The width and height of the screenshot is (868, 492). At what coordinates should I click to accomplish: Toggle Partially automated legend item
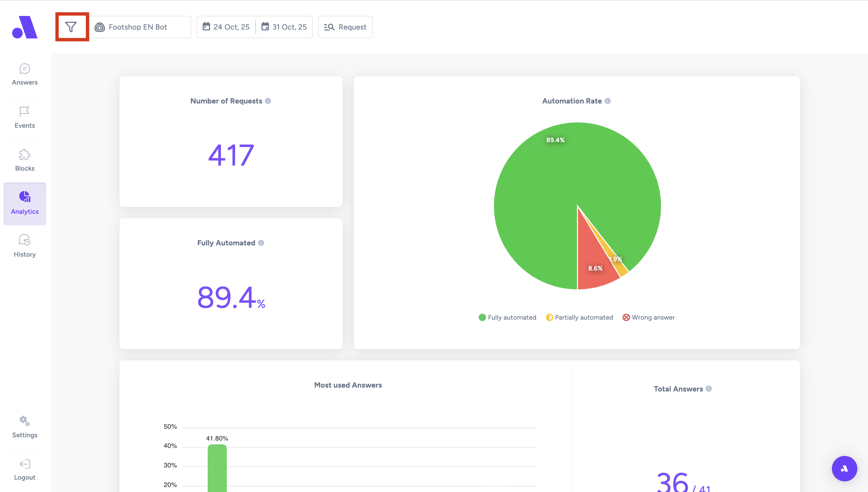(x=579, y=317)
